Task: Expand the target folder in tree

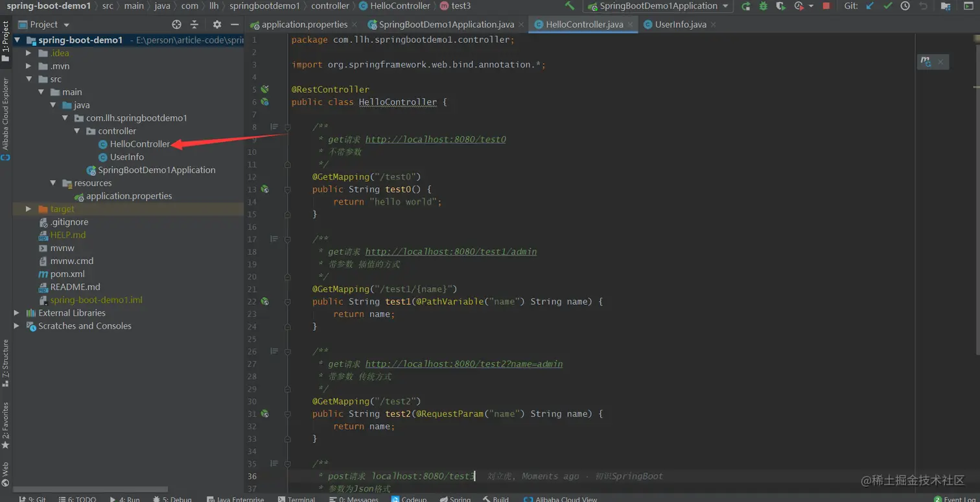Action: click(x=28, y=209)
